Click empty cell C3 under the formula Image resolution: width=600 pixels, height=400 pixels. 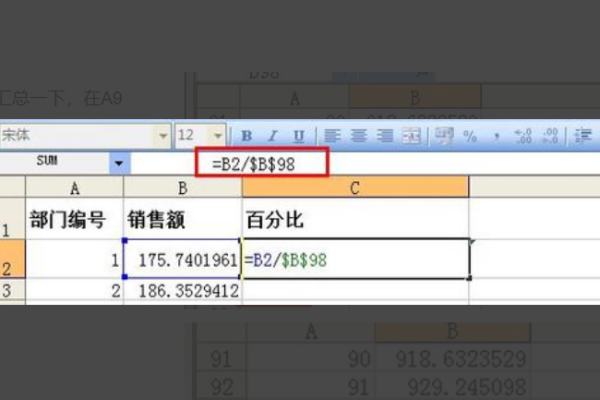point(355,291)
